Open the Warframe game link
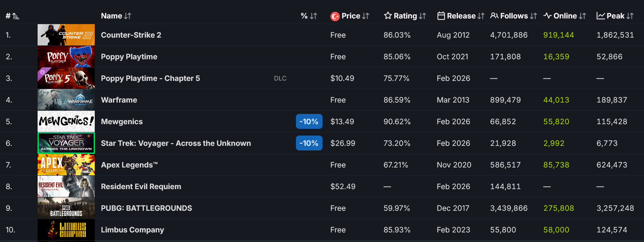 pyautogui.click(x=119, y=100)
